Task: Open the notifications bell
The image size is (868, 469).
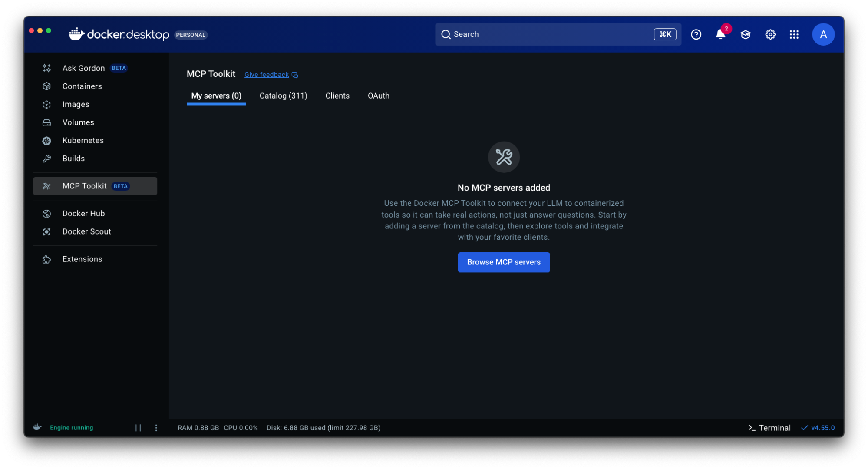Action: [720, 34]
